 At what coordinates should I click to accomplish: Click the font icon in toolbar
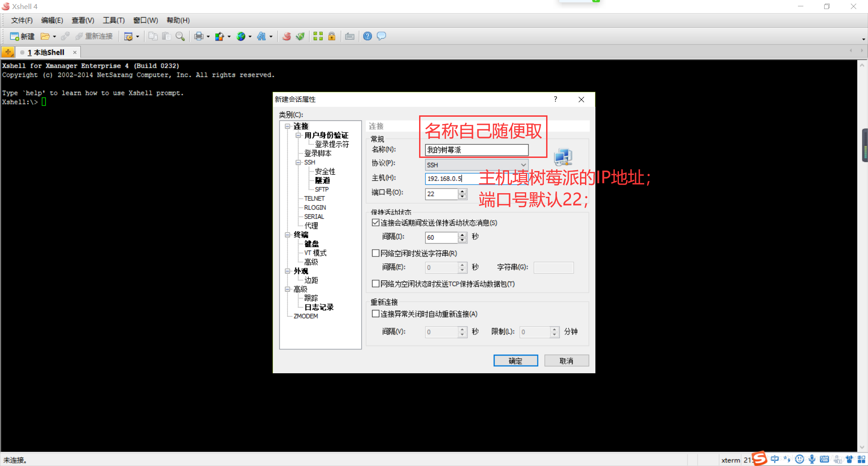pyautogui.click(x=262, y=36)
